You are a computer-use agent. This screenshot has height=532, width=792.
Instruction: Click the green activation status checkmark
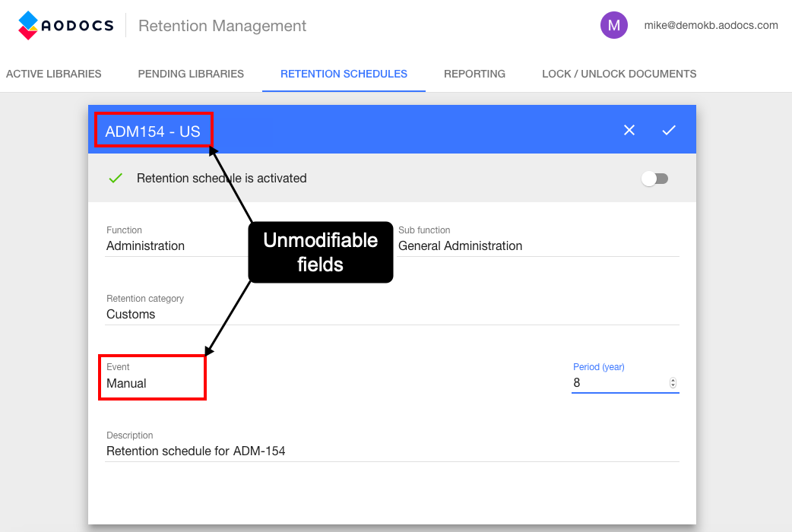pos(115,178)
